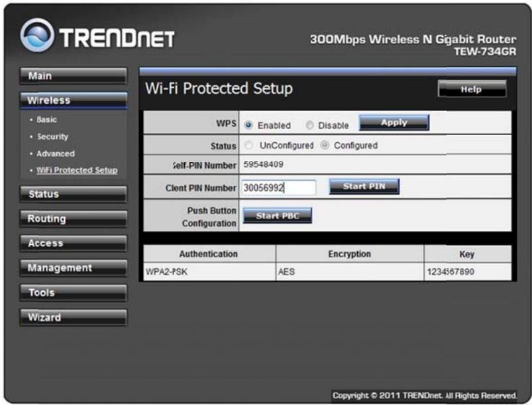Screen dimensions: 532x405
Task: Select the WPS Disable radio button
Action: click(x=309, y=125)
